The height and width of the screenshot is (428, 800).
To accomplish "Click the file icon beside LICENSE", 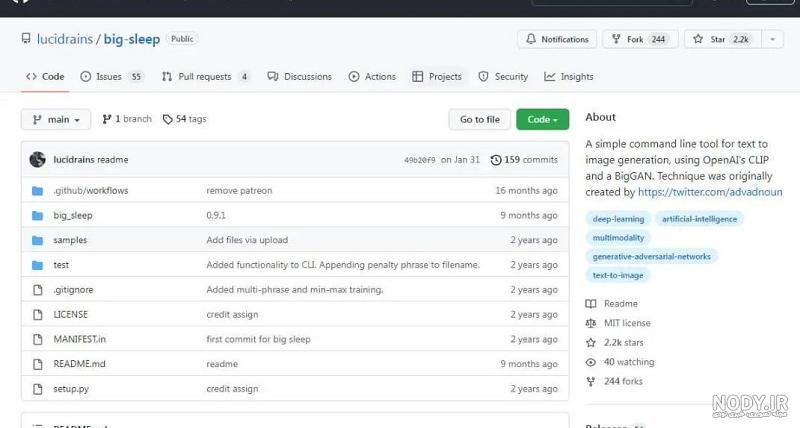I will pyautogui.click(x=37, y=314).
